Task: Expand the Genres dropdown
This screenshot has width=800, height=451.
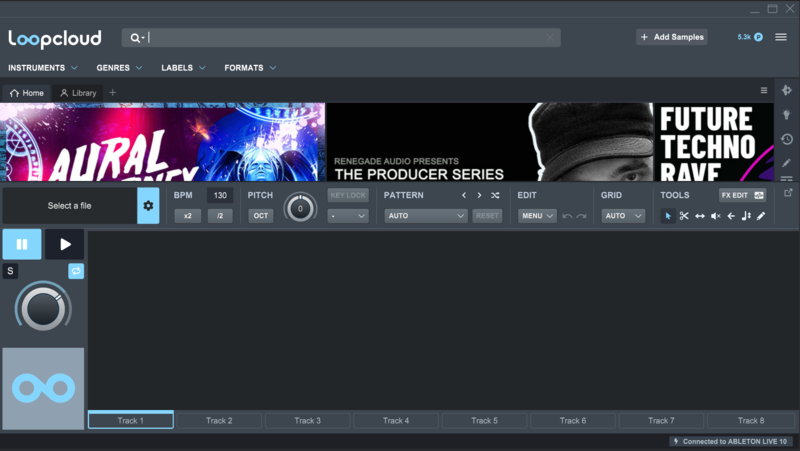Action: (x=119, y=68)
